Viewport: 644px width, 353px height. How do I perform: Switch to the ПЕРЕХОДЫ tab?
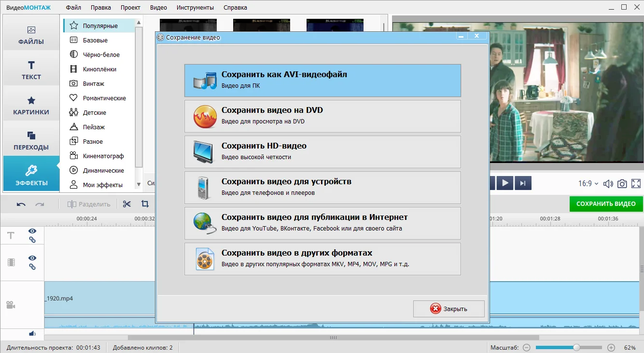point(31,140)
